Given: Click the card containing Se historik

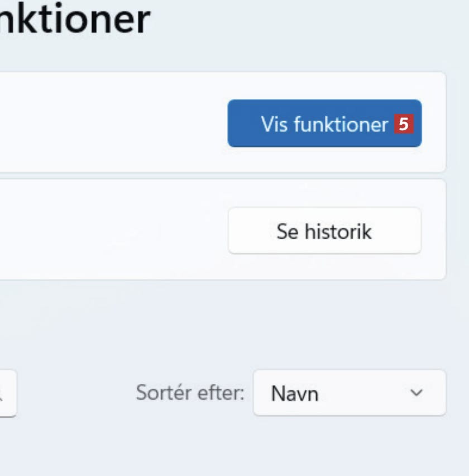Looking at the screenshot, I should pyautogui.click(x=112, y=230).
